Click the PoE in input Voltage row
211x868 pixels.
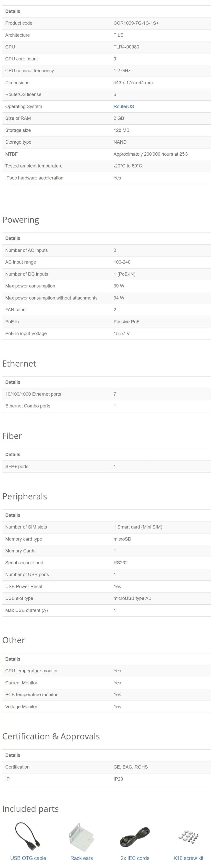pos(107,334)
